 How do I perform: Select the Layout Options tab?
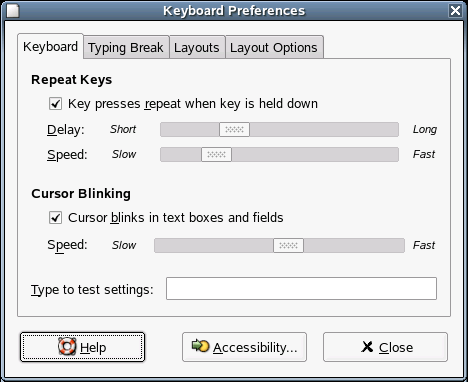point(274,47)
